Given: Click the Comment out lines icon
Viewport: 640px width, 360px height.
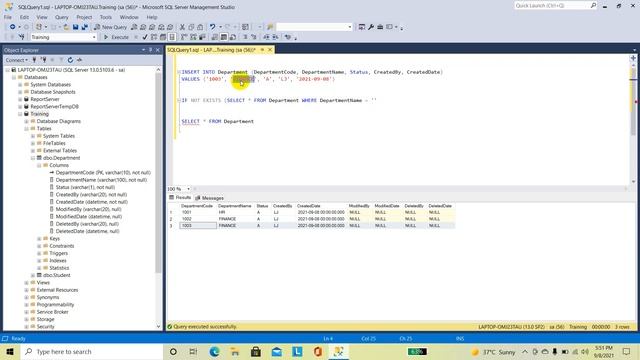Looking at the screenshot, I should [245, 37].
